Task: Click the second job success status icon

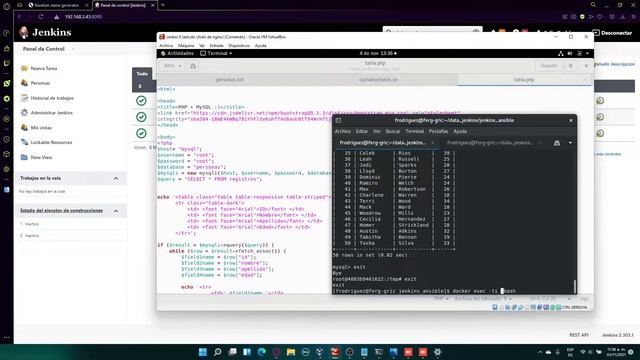Action: tap(141, 117)
